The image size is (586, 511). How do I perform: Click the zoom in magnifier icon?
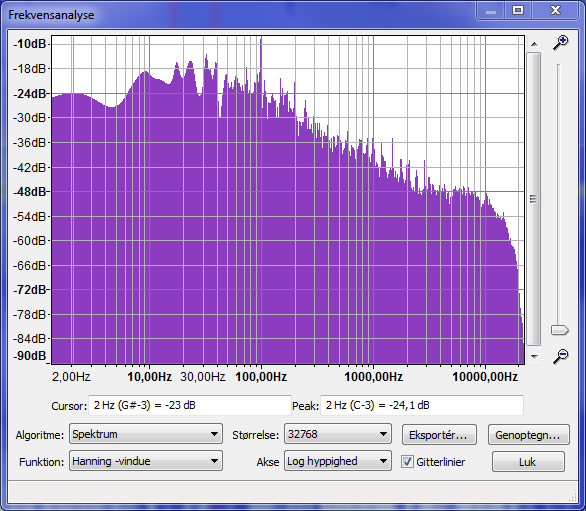point(561,42)
